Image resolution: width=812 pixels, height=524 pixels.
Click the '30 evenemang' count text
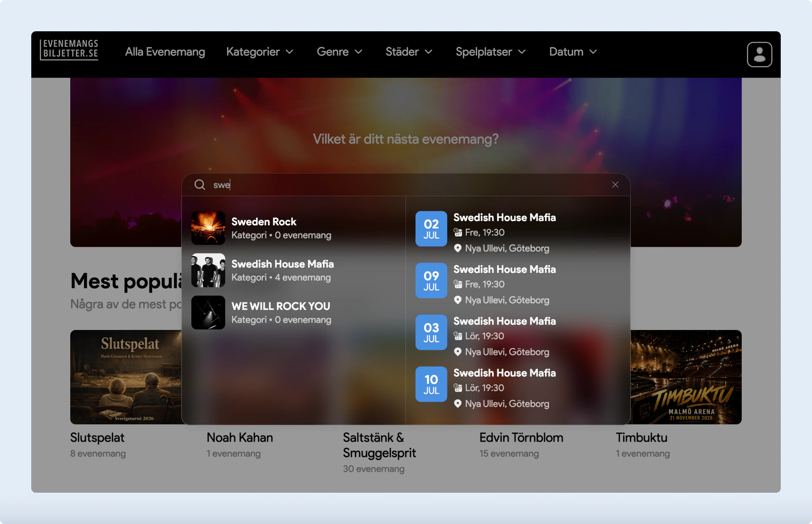[374, 469]
